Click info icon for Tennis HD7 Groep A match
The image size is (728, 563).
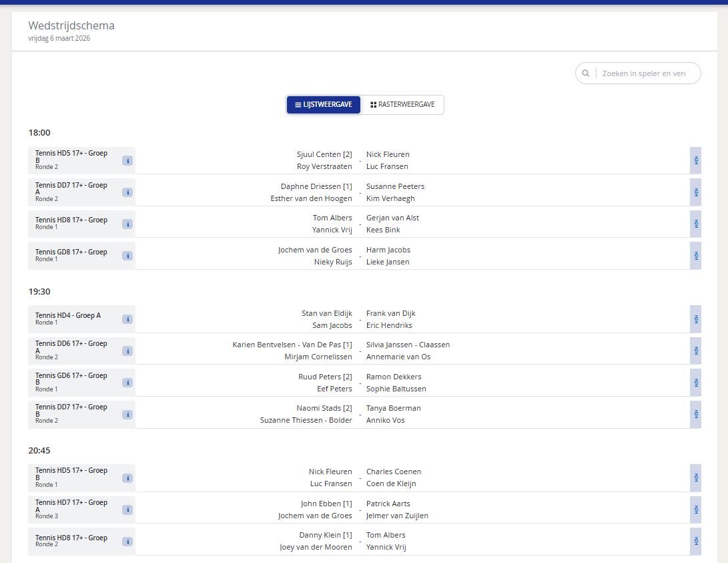point(127,510)
